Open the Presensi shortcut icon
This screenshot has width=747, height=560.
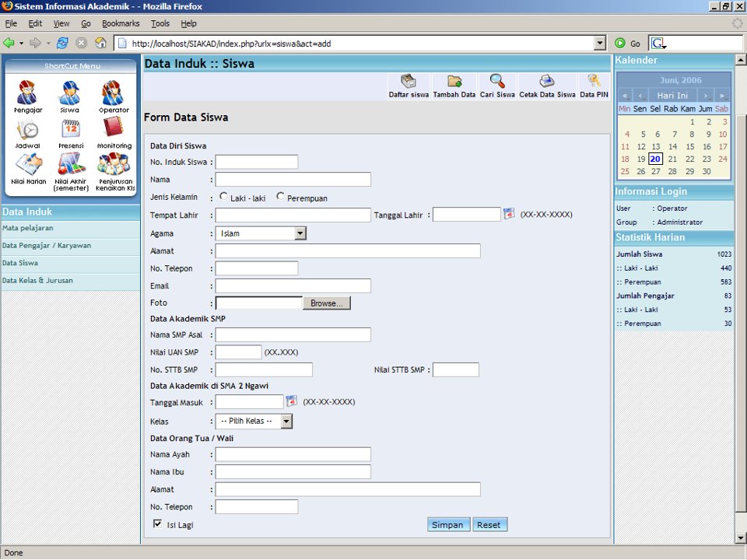coord(70,129)
